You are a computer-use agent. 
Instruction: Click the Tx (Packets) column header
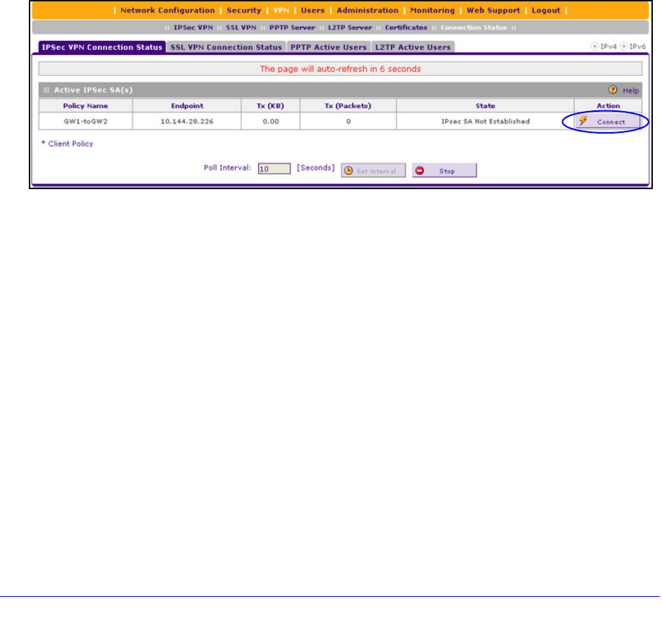[x=348, y=105]
